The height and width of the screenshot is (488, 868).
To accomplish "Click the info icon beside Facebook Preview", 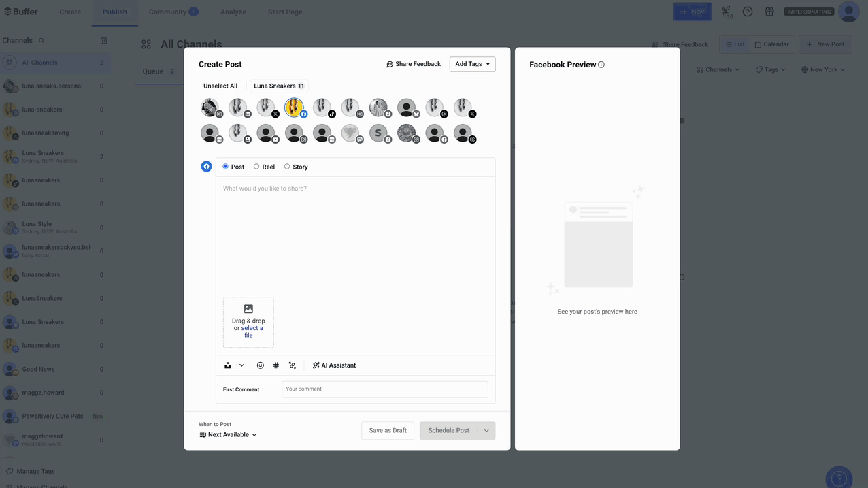I will tap(601, 65).
